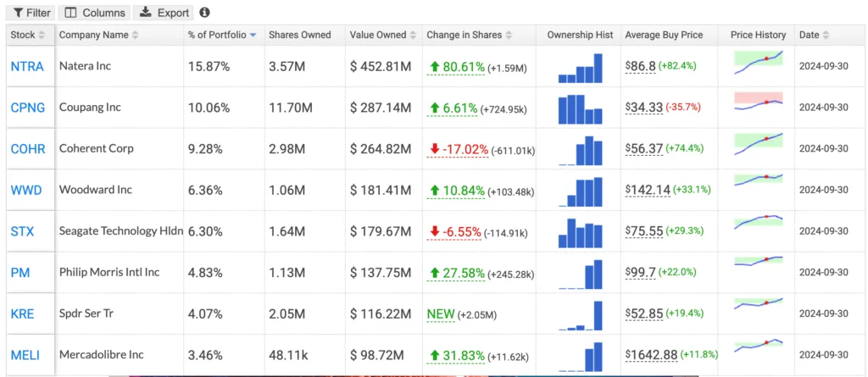Click Coupang price history sparkline
868x377 pixels.
click(759, 103)
